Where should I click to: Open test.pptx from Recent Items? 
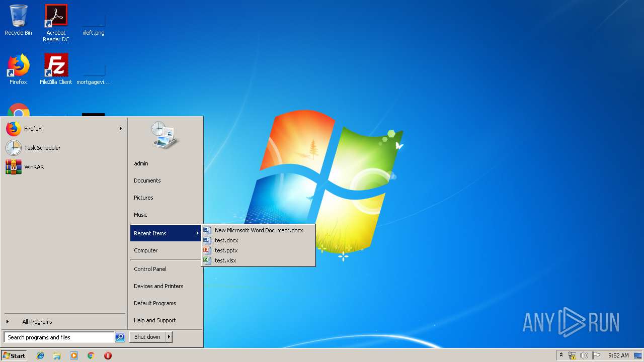(x=259, y=250)
